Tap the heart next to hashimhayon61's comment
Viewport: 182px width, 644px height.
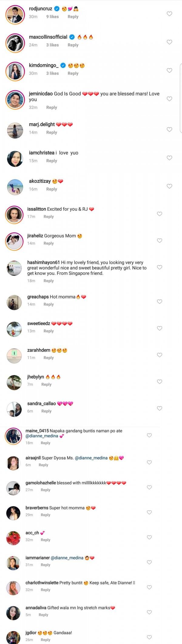[160, 267]
